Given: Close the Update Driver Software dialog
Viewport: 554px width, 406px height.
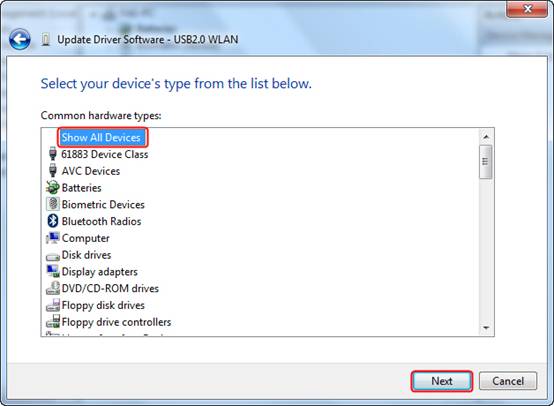Looking at the screenshot, I should click(527, 8).
